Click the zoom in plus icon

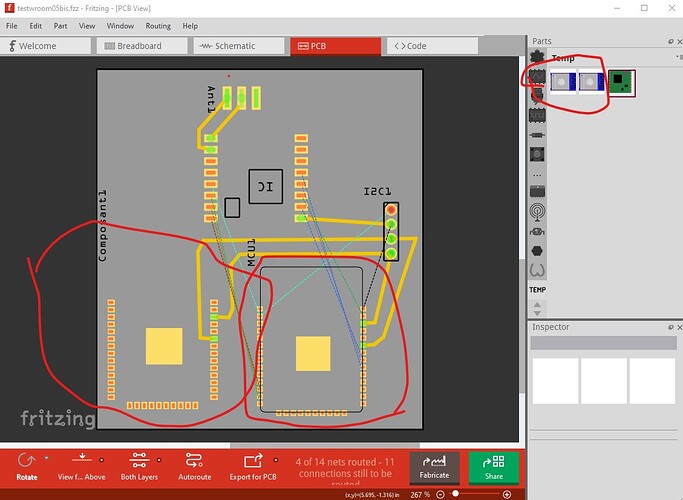(507, 494)
